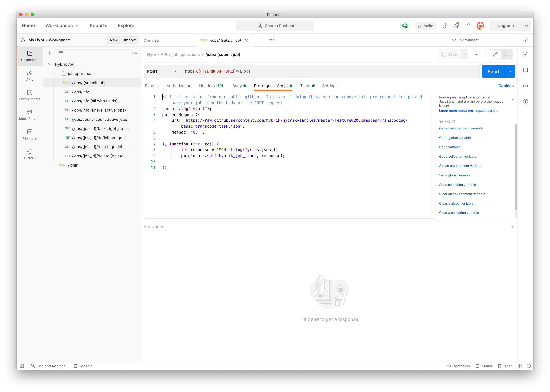Switch to the Body tab
The height and width of the screenshot is (392, 550).
pos(239,86)
